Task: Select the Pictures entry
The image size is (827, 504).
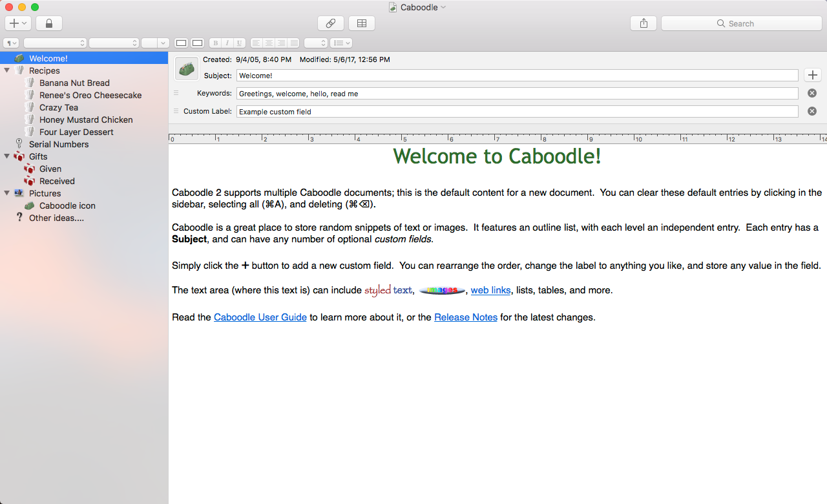Action: tap(45, 193)
